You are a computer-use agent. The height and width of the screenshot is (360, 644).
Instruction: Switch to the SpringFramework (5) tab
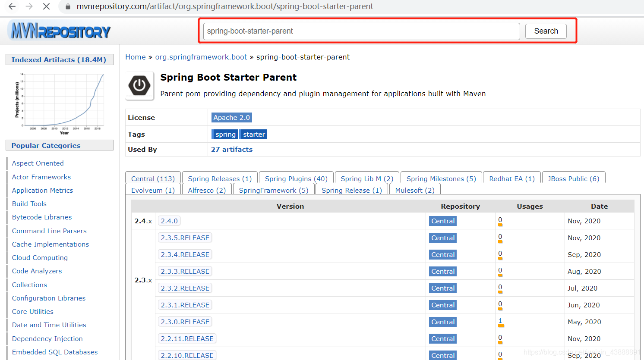(274, 189)
